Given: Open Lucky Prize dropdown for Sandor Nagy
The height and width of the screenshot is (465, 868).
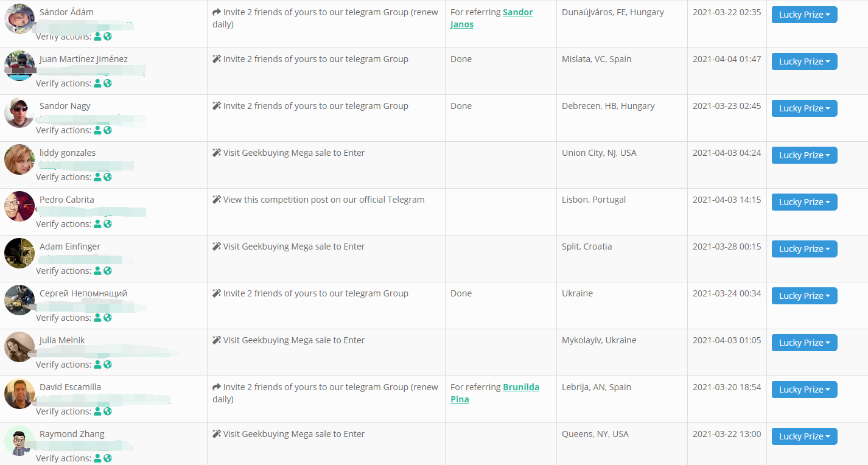Looking at the screenshot, I should pos(804,108).
